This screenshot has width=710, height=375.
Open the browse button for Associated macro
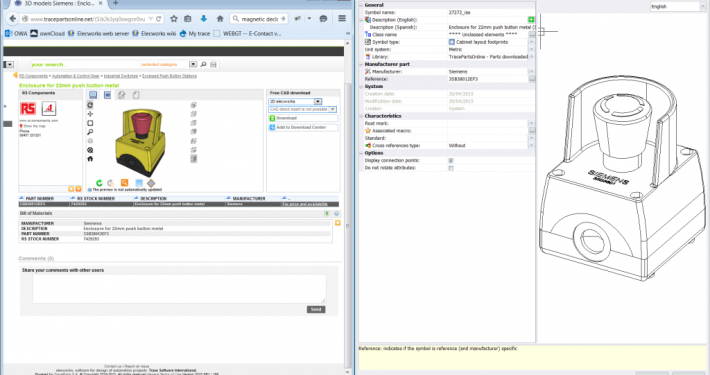tap(532, 131)
